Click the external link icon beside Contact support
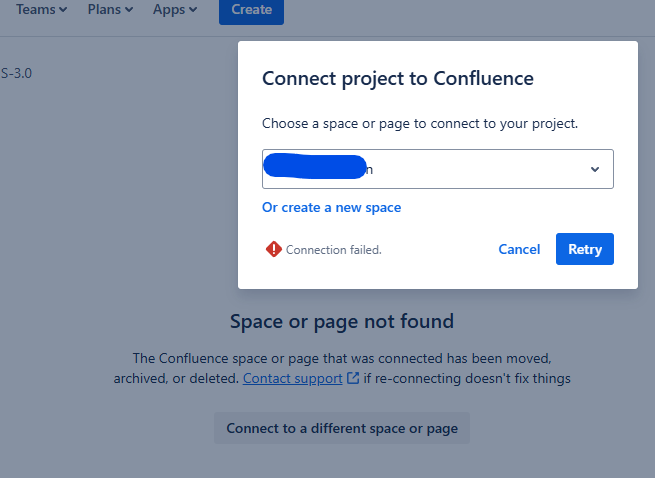The image size is (655, 478). pyautogui.click(x=353, y=378)
